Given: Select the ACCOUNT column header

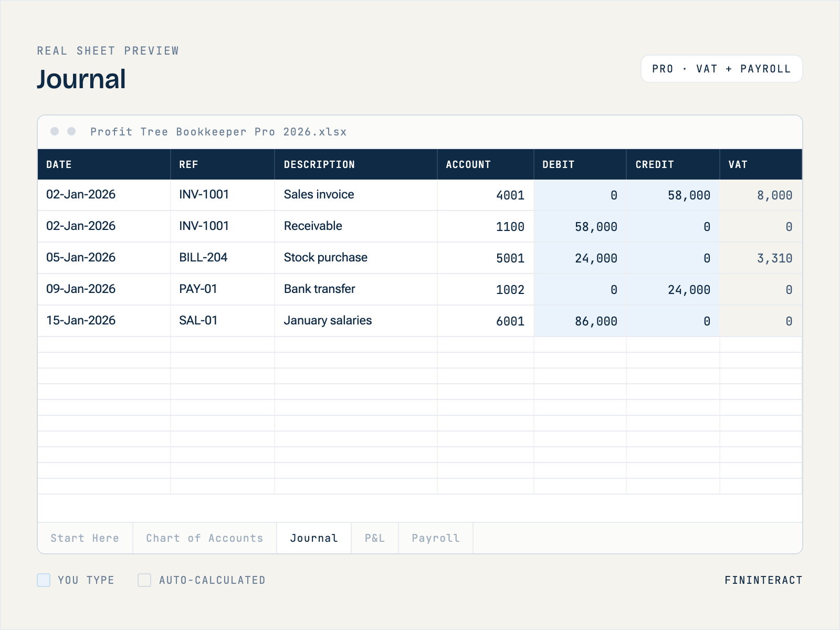Looking at the screenshot, I should (x=486, y=164).
